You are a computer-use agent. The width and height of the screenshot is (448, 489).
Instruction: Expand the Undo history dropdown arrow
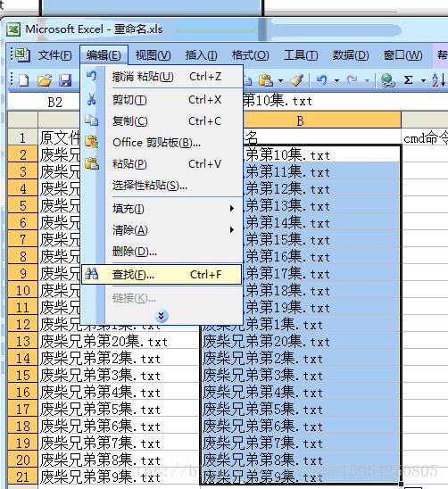(x=337, y=81)
